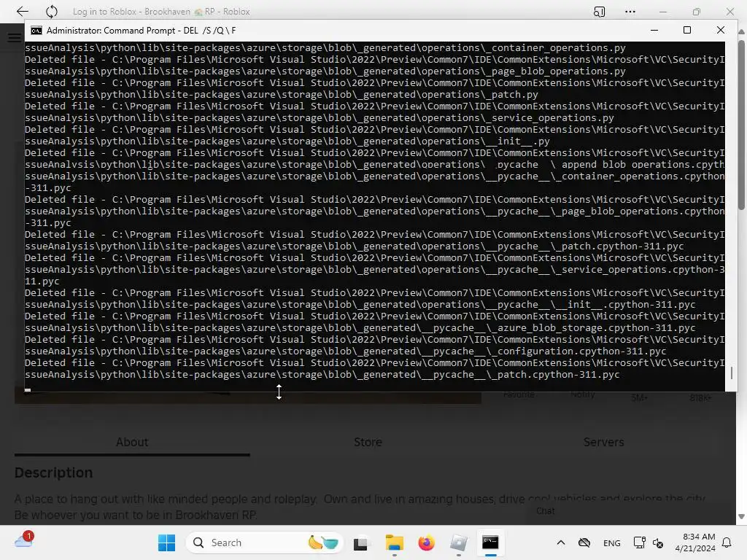Go back with the Roblox window arrow
The image size is (747, 560).
tap(23, 12)
